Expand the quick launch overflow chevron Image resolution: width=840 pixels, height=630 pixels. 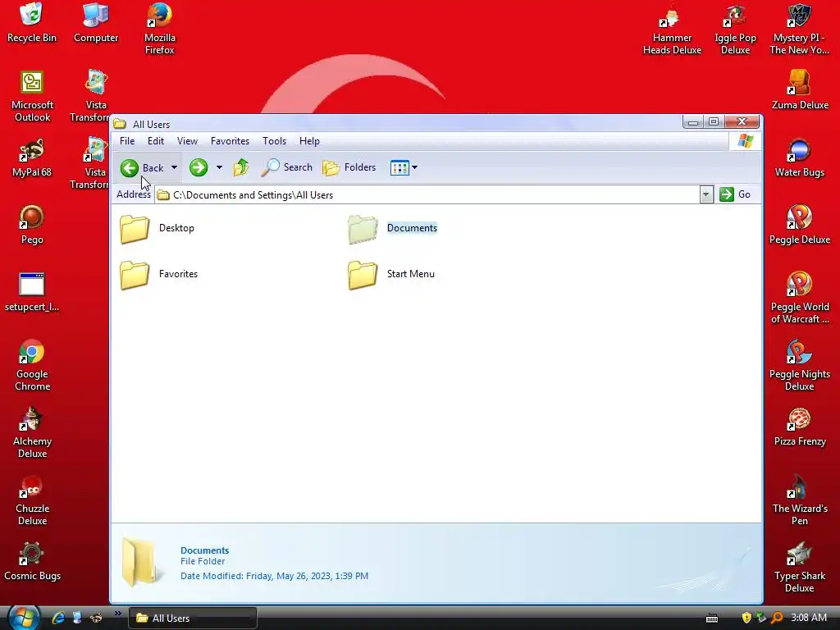click(118, 614)
